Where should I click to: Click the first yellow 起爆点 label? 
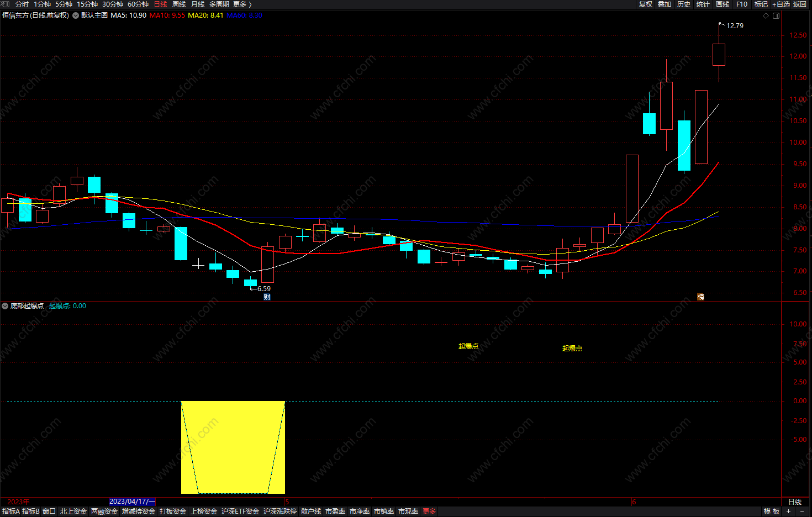468,346
